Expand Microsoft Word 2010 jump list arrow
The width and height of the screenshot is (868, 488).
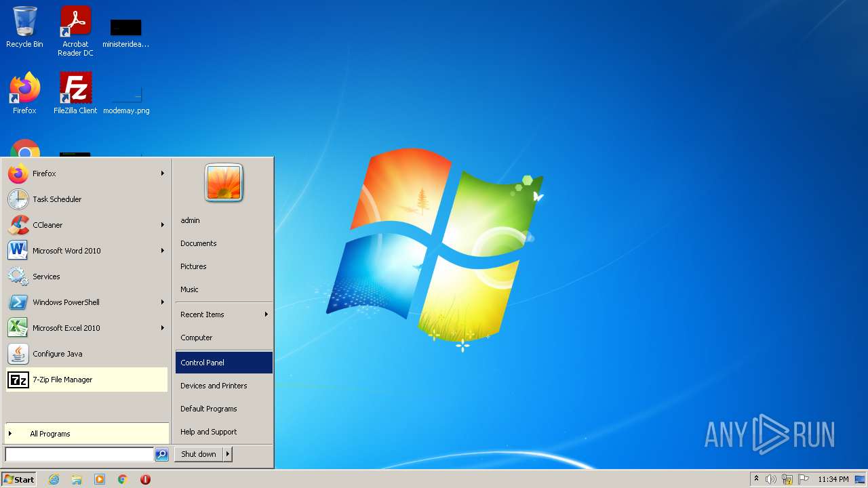point(163,251)
